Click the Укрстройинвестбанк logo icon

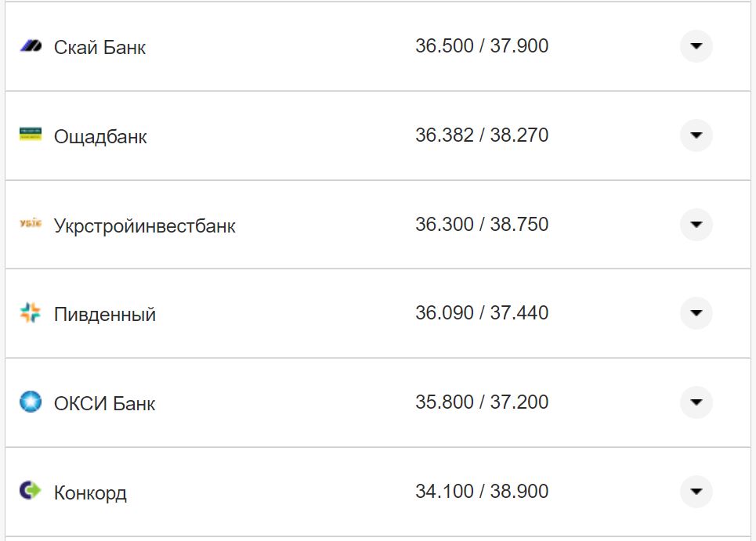[x=31, y=225]
